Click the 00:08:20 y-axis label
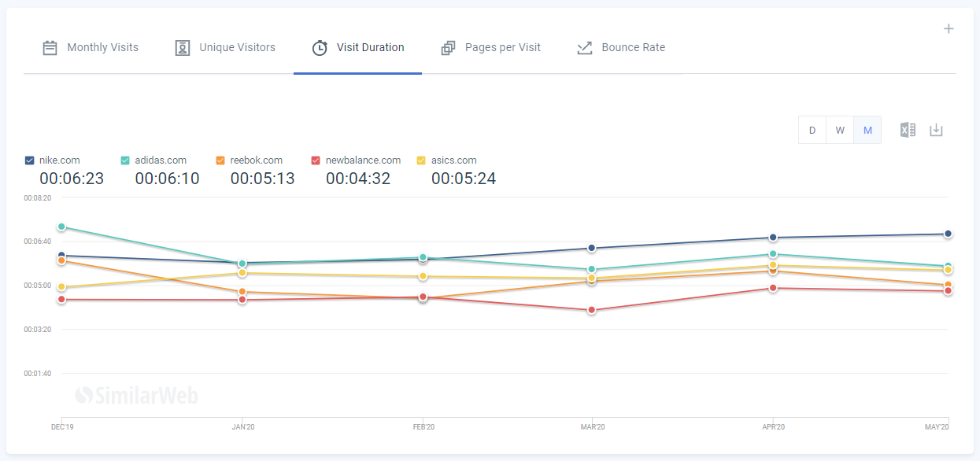 pos(37,197)
